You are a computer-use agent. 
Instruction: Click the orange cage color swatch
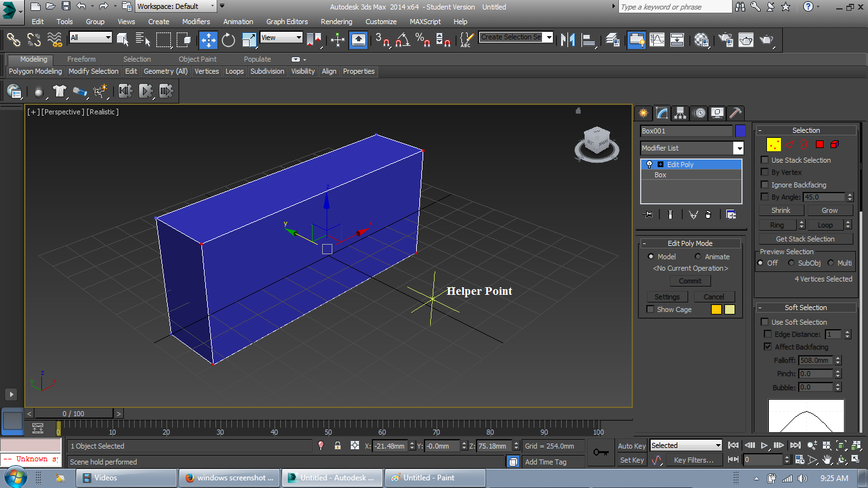(x=716, y=309)
